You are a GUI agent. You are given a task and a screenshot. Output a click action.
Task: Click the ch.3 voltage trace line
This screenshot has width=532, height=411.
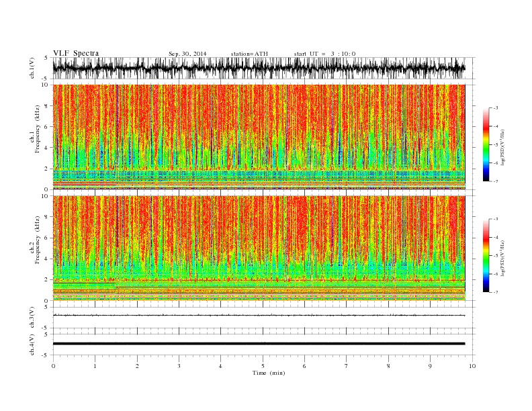click(259, 316)
